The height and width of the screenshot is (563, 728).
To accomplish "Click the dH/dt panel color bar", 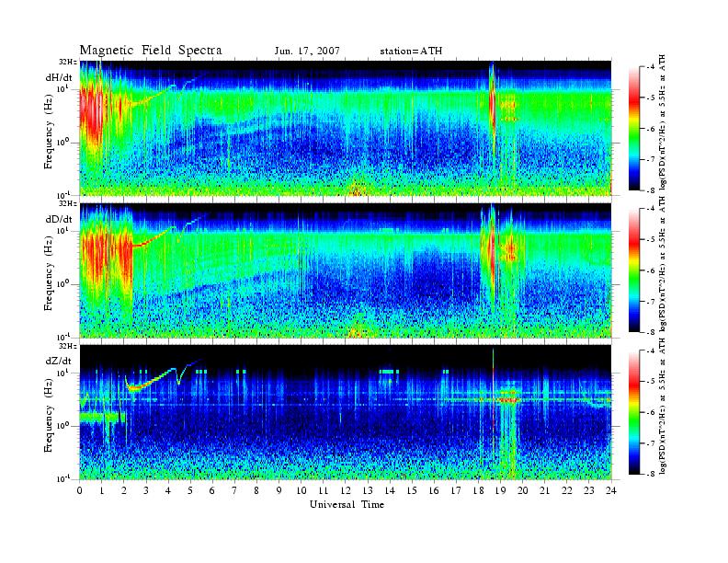I will 633,128.
